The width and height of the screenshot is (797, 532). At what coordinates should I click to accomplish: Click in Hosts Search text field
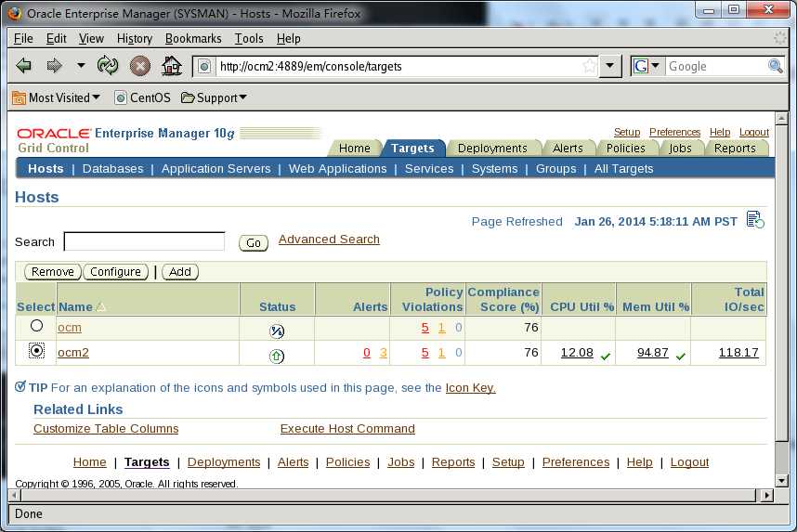(144, 241)
